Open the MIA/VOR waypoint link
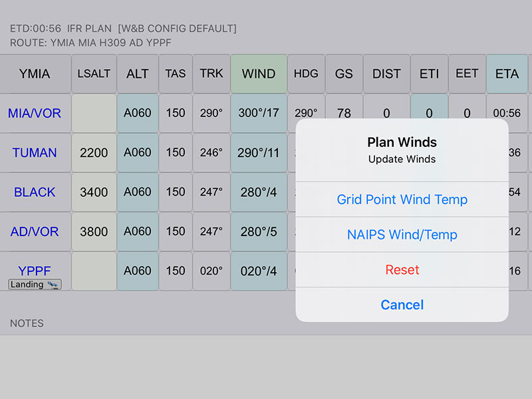This screenshot has height=399, width=532. pyautogui.click(x=35, y=113)
